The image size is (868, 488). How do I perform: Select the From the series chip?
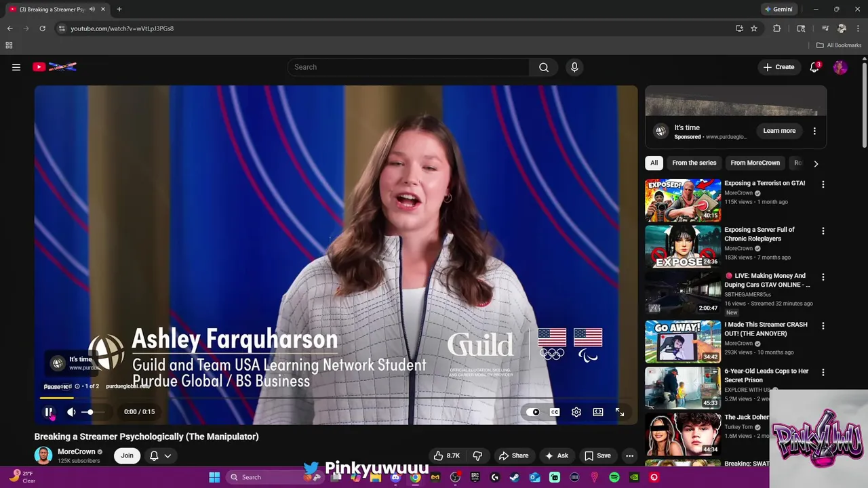pyautogui.click(x=694, y=163)
